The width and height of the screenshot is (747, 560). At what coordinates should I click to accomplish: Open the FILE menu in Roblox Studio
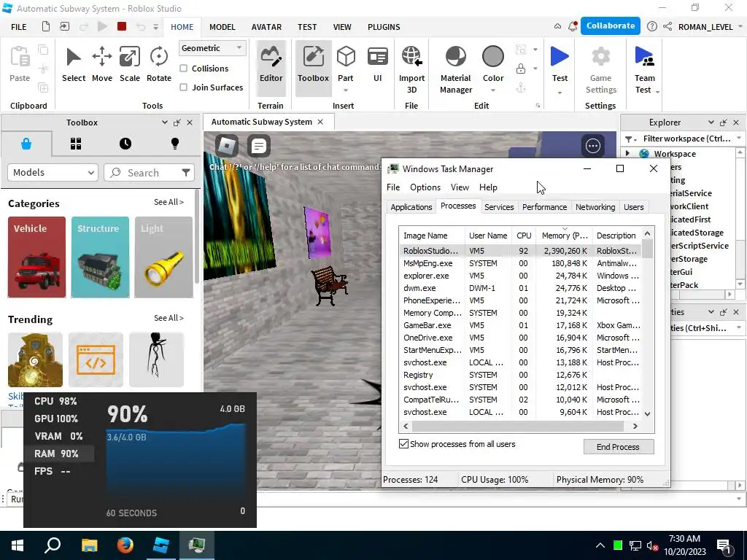[18, 27]
